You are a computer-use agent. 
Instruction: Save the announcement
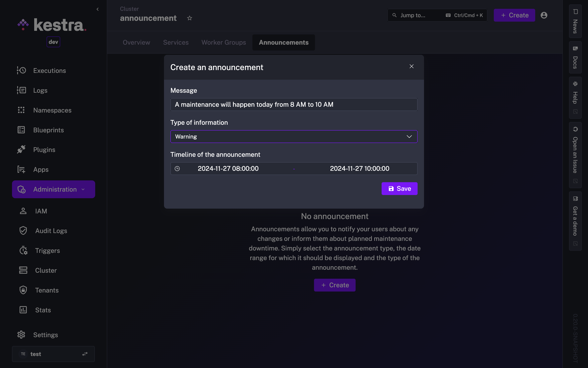pyautogui.click(x=399, y=189)
